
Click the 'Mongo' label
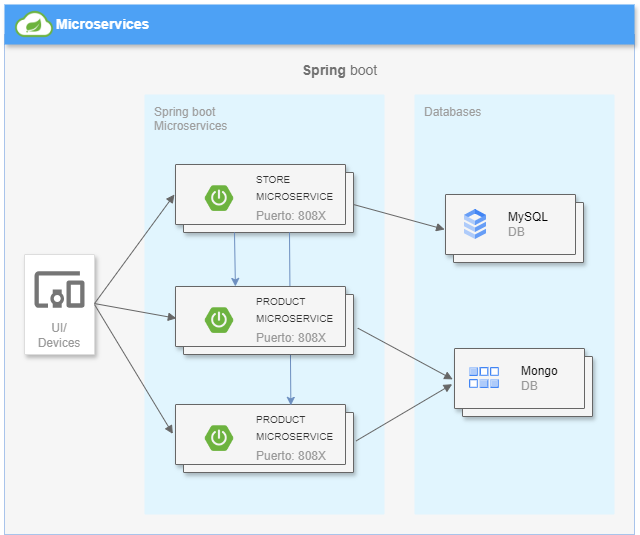[x=539, y=371]
